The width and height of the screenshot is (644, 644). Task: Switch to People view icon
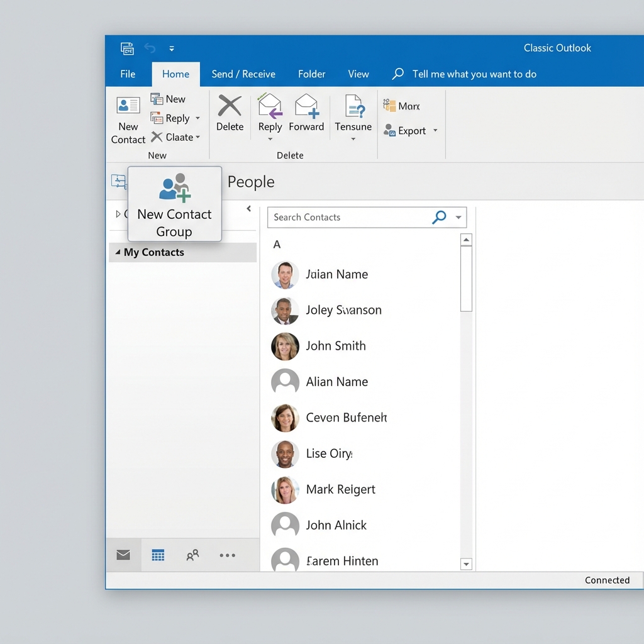coord(192,555)
